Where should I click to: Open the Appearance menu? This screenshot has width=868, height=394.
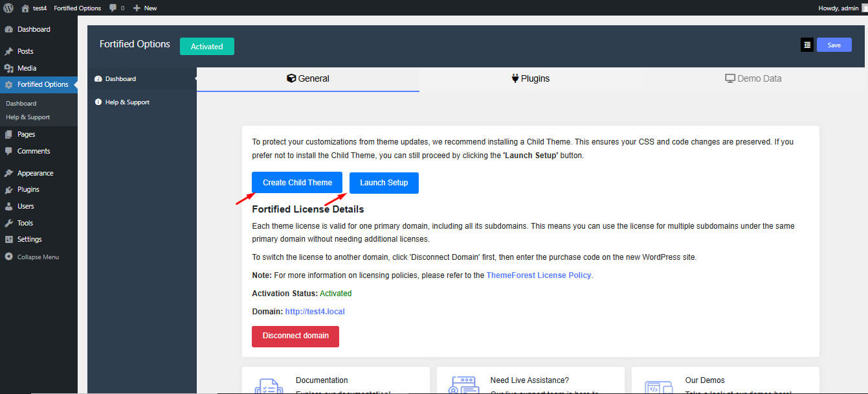coord(35,173)
